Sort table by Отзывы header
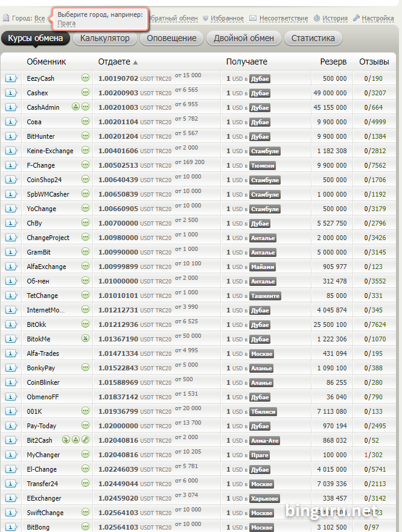This screenshot has width=402, height=532. 374,62
